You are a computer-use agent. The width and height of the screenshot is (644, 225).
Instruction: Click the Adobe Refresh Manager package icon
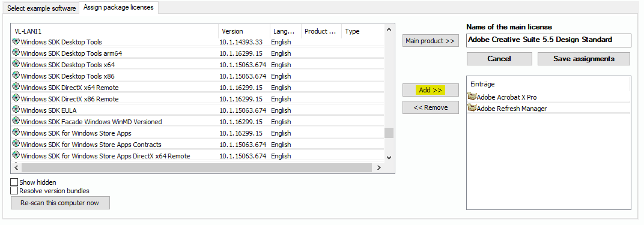pos(472,108)
